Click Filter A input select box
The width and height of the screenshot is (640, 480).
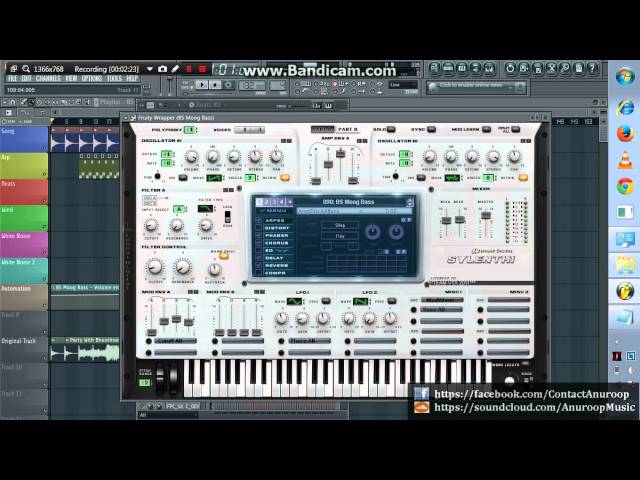[x=179, y=209]
